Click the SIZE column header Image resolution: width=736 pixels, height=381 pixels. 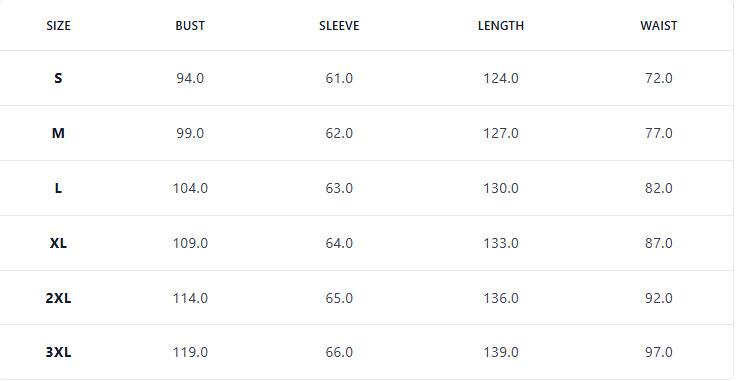[58, 26]
